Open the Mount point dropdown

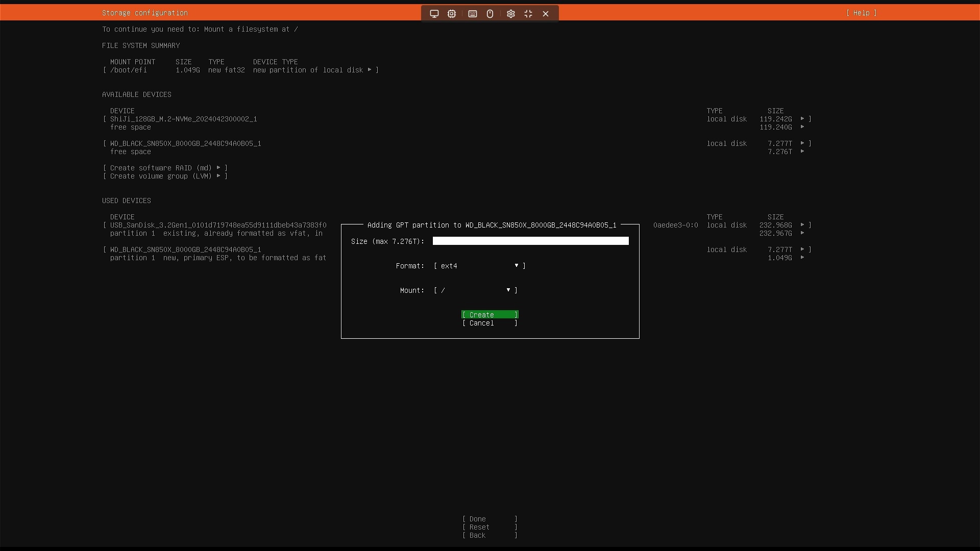475,290
